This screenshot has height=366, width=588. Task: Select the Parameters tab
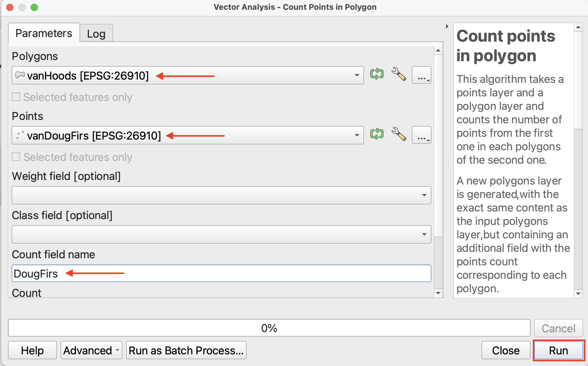click(44, 33)
